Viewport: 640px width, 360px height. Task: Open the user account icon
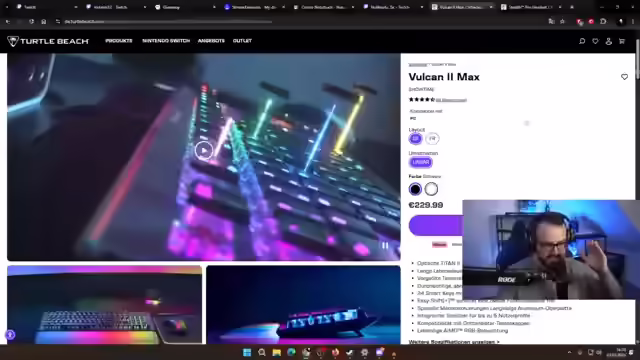click(609, 41)
